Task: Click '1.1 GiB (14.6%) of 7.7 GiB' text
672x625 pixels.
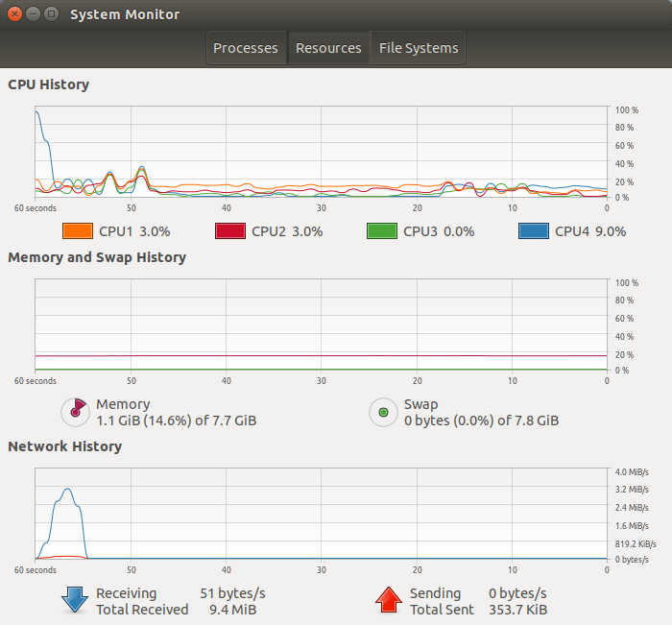Action: 176,421
